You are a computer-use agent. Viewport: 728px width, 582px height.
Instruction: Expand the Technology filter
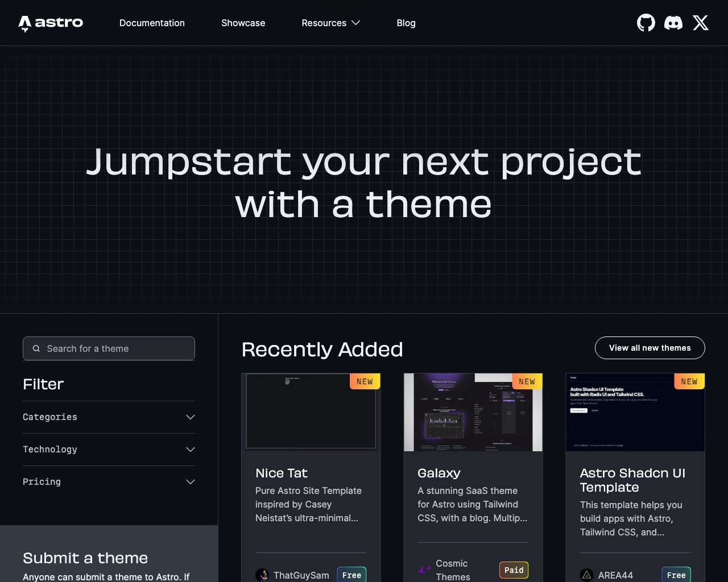click(109, 450)
